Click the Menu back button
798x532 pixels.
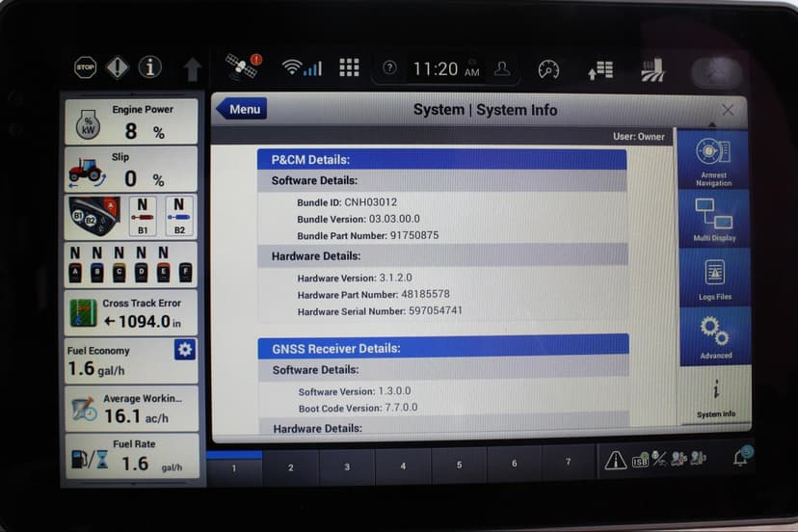pos(241,109)
